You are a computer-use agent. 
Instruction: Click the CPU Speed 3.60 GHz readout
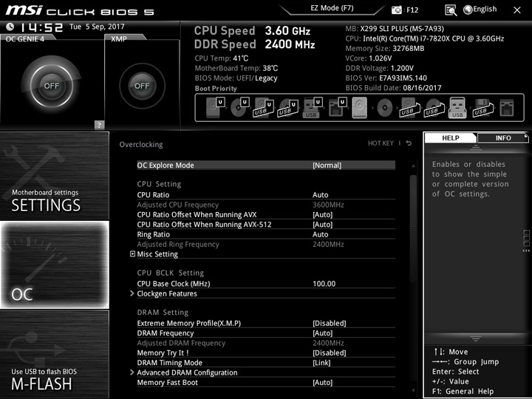(x=252, y=31)
